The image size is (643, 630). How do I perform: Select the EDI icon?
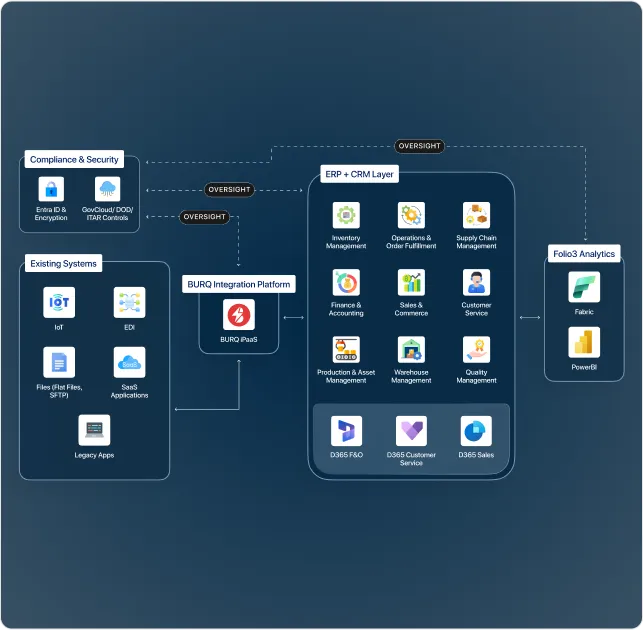pos(129,302)
